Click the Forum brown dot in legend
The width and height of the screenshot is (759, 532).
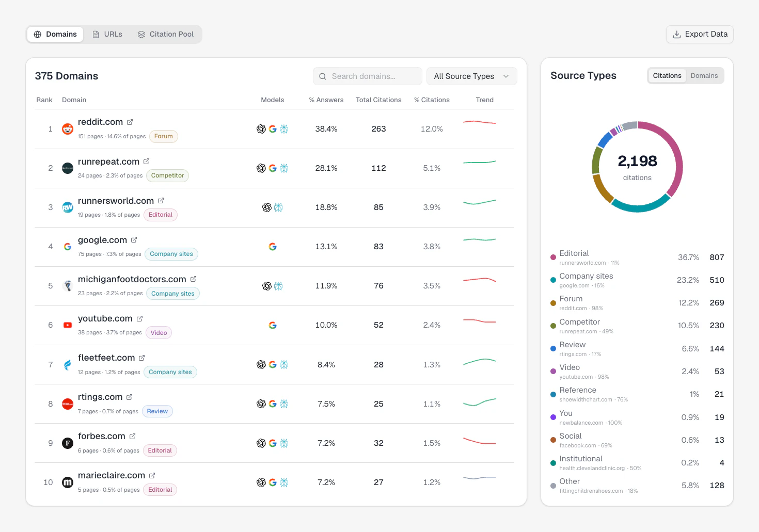[x=553, y=303]
